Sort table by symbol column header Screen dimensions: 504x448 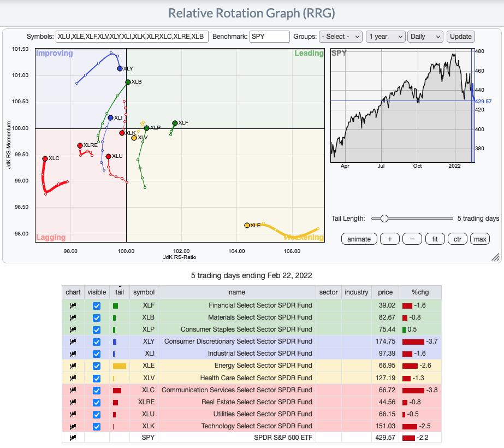pos(144,292)
